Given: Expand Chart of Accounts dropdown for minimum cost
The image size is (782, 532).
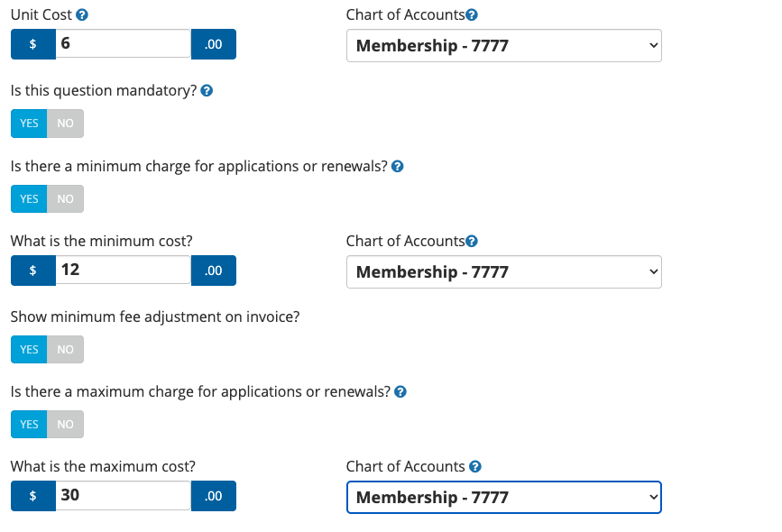Looking at the screenshot, I should tap(503, 272).
